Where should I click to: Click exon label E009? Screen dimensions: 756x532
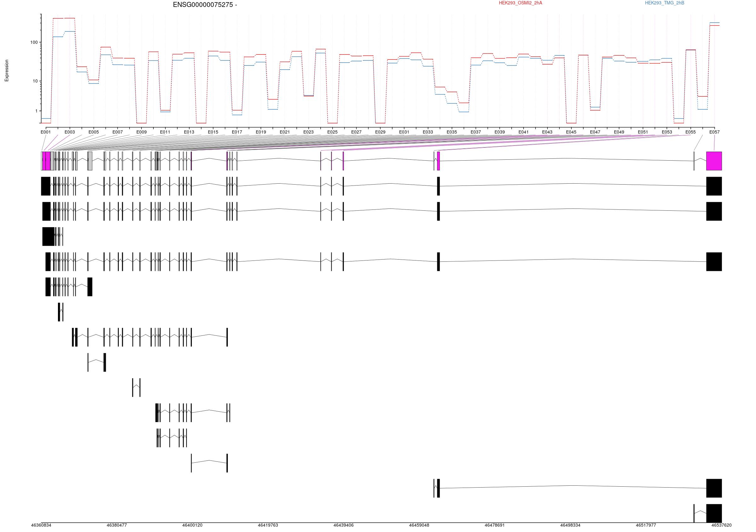(141, 132)
